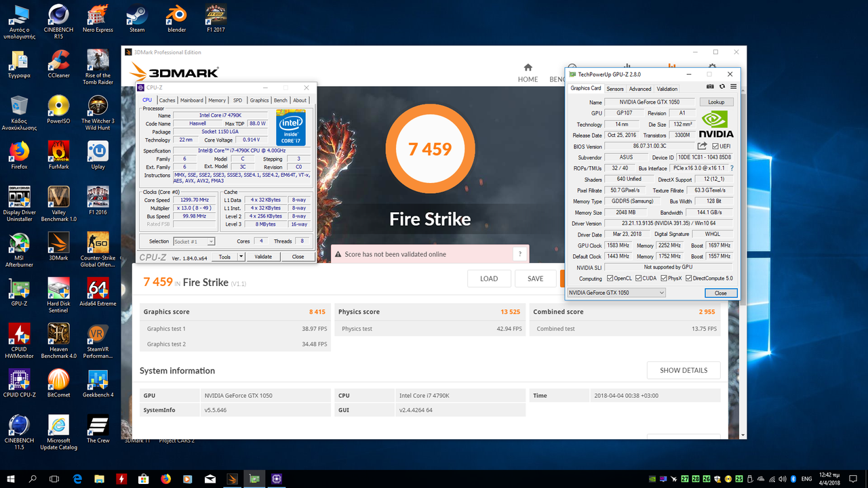Switch to the Validation tab in GPU-Z
This screenshot has height=488, width=868.
point(667,89)
